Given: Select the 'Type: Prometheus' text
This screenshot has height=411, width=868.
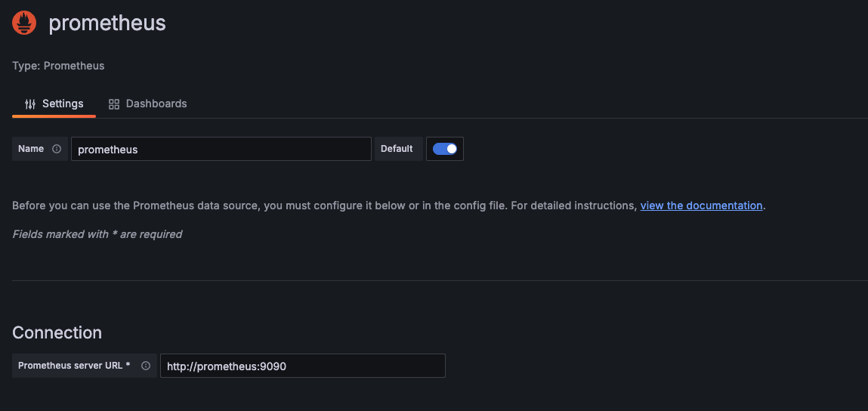Looking at the screenshot, I should click(x=58, y=66).
